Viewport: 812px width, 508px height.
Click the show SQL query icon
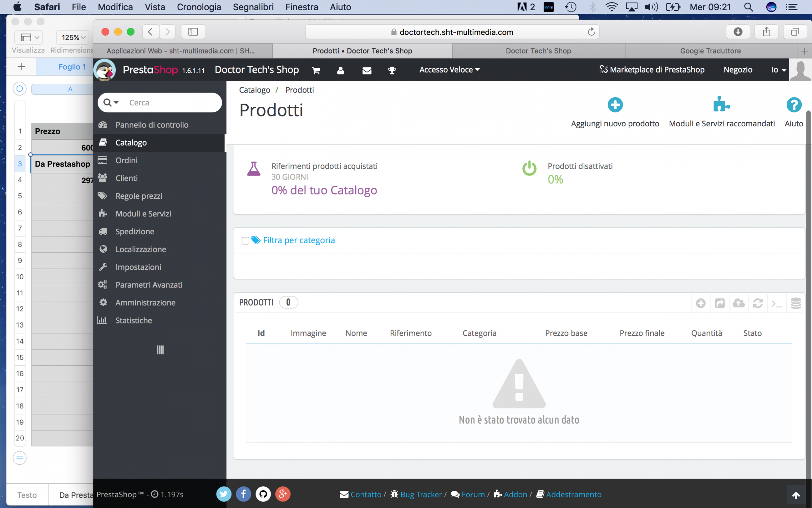(x=776, y=303)
